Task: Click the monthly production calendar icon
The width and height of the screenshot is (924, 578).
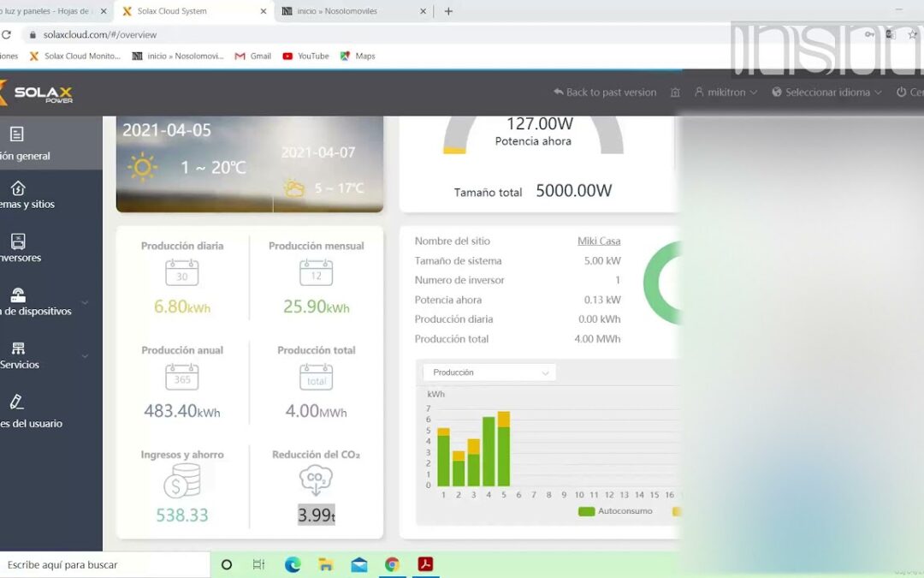Action: pyautogui.click(x=317, y=272)
